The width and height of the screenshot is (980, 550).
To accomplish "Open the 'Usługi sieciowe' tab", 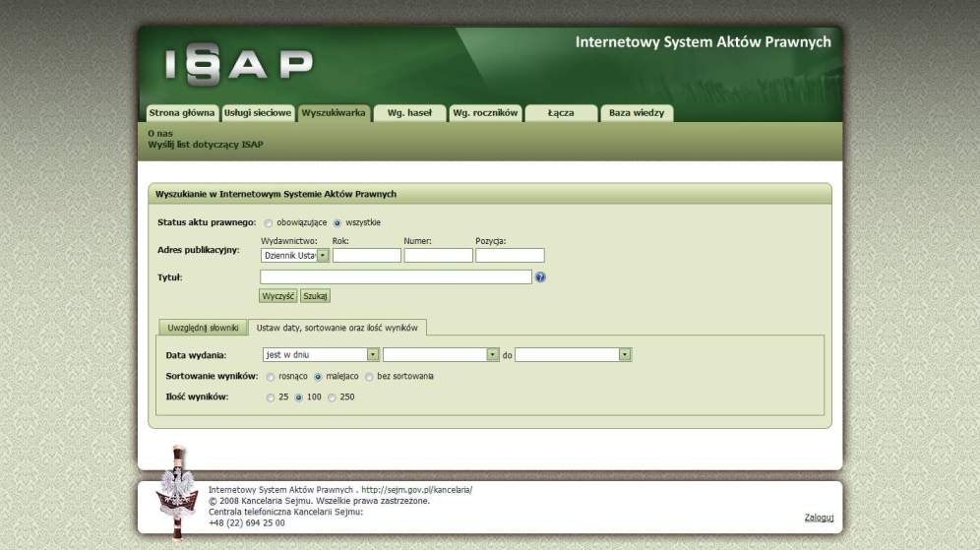I will [x=258, y=113].
